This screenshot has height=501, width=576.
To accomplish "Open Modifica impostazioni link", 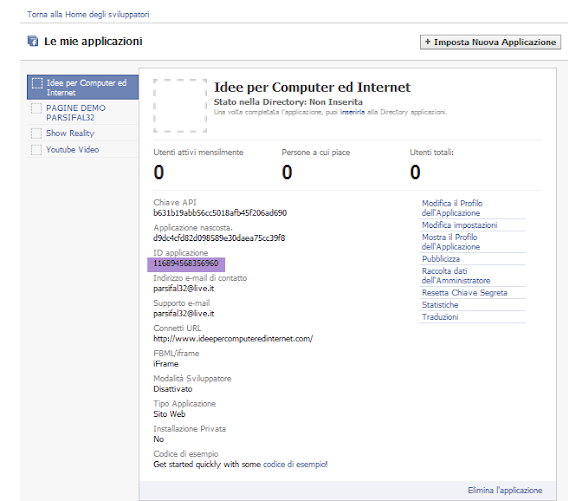I will tap(459, 225).
